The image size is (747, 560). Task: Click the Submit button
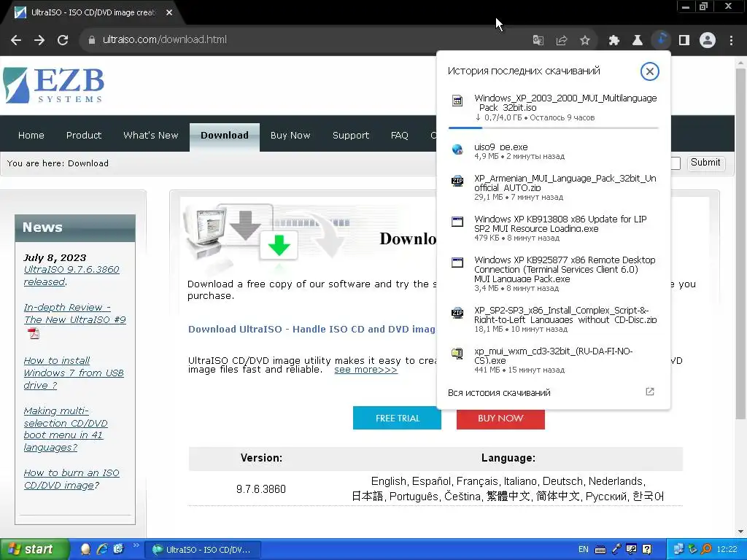(705, 163)
